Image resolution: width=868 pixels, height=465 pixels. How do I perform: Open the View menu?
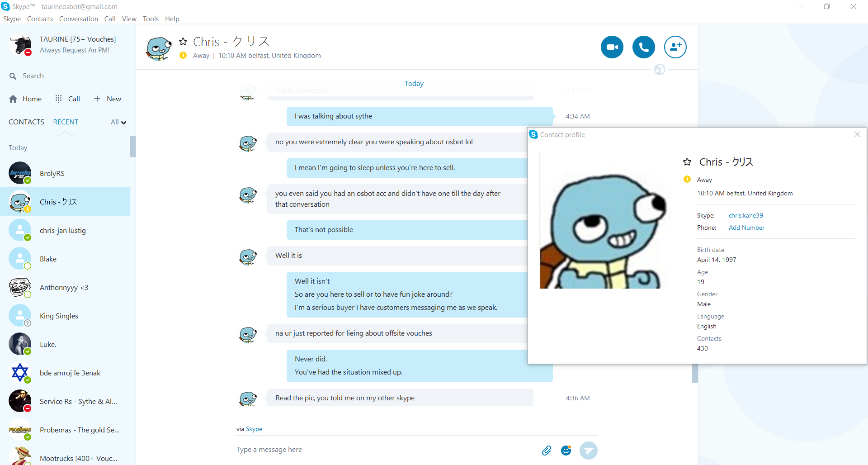(x=129, y=19)
